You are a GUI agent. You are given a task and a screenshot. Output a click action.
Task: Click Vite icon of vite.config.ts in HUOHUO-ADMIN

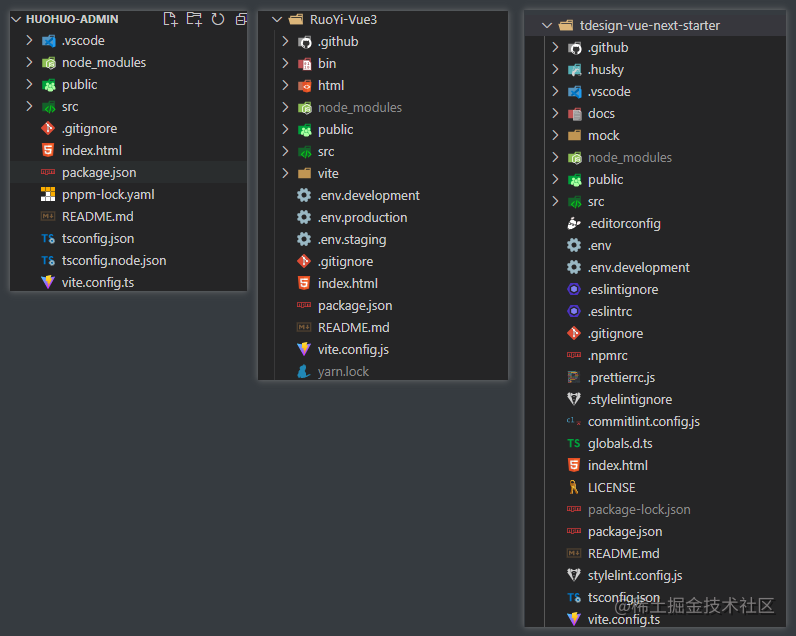(x=48, y=282)
